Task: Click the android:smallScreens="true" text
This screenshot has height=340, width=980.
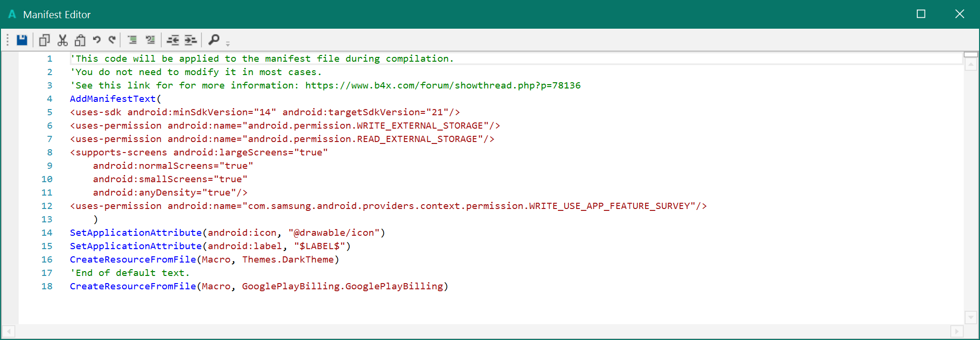Action: 170,179
